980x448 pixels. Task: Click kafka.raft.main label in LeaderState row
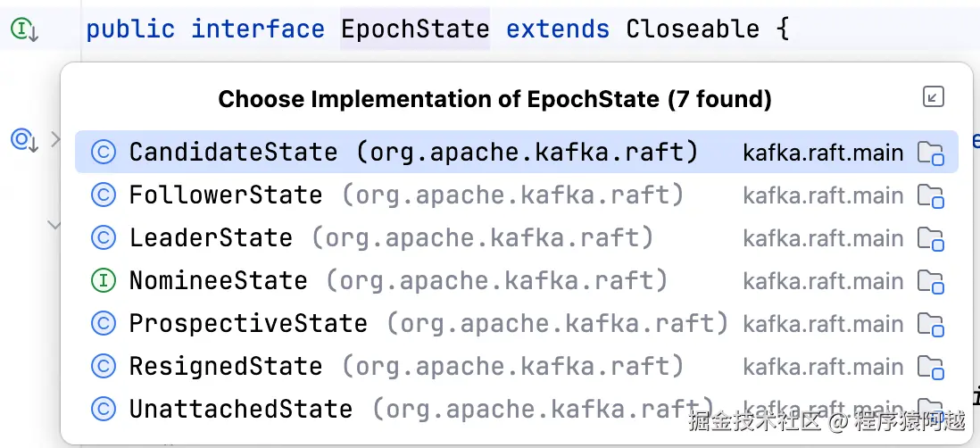[823, 238]
